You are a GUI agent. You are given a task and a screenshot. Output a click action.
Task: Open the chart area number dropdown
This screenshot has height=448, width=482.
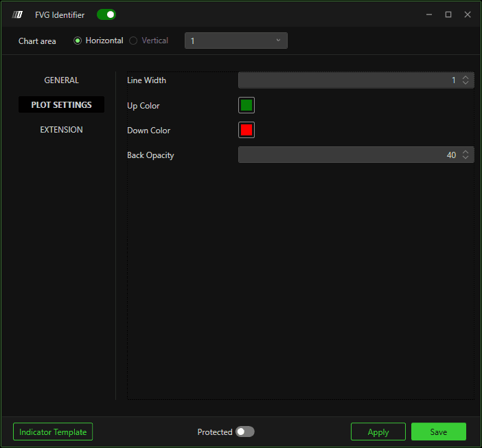click(x=236, y=41)
